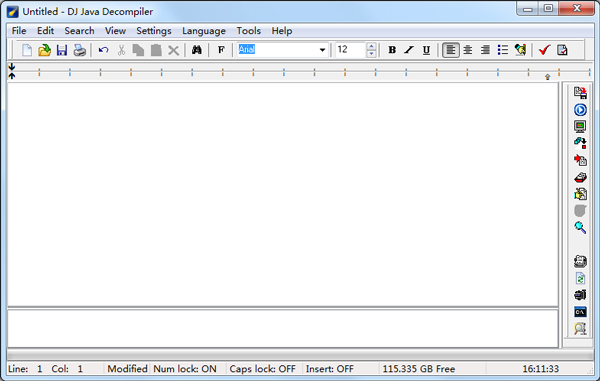
Task: Click the green refresh document icon in sidebar
Action: pyautogui.click(x=580, y=278)
